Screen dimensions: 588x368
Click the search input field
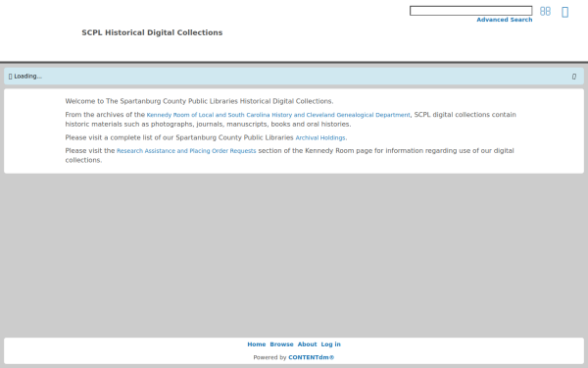470,11
